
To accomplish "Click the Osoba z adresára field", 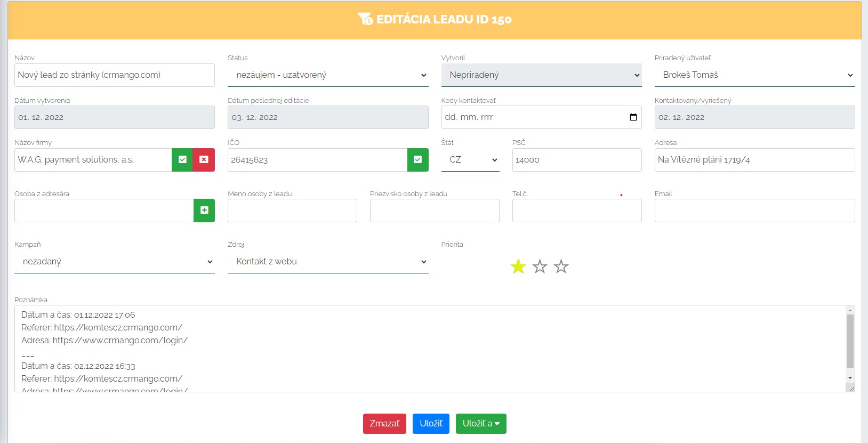I will click(x=104, y=211).
